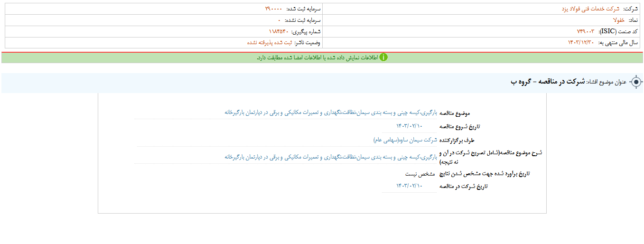Select organizer 'شرکت سیمان ساوه(سهامی عام)'
Viewport: 644px width, 244px height.
click(x=405, y=140)
